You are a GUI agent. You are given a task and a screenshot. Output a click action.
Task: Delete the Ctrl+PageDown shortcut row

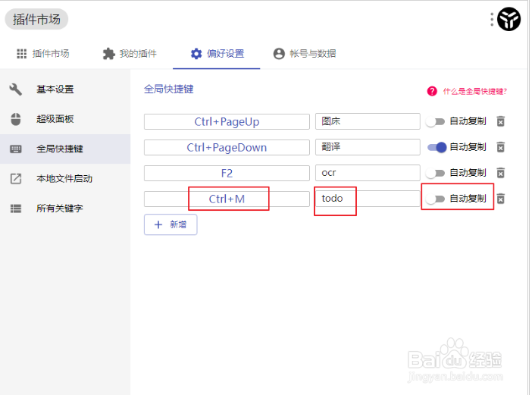pos(500,147)
